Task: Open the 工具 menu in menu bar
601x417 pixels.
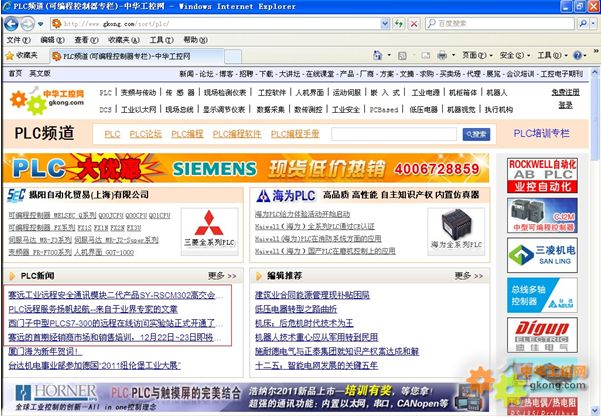Action: click(161, 40)
